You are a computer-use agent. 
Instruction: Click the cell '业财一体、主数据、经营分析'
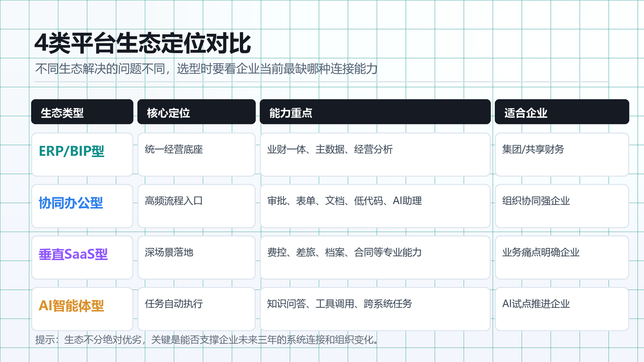(375, 154)
